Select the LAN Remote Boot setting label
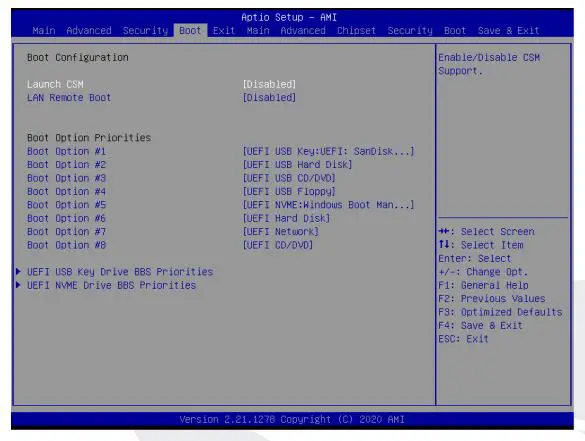This screenshot has height=441, width=585. click(69, 98)
